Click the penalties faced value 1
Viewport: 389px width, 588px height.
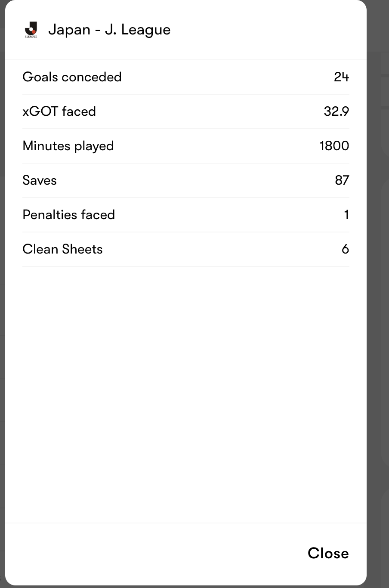tap(346, 215)
